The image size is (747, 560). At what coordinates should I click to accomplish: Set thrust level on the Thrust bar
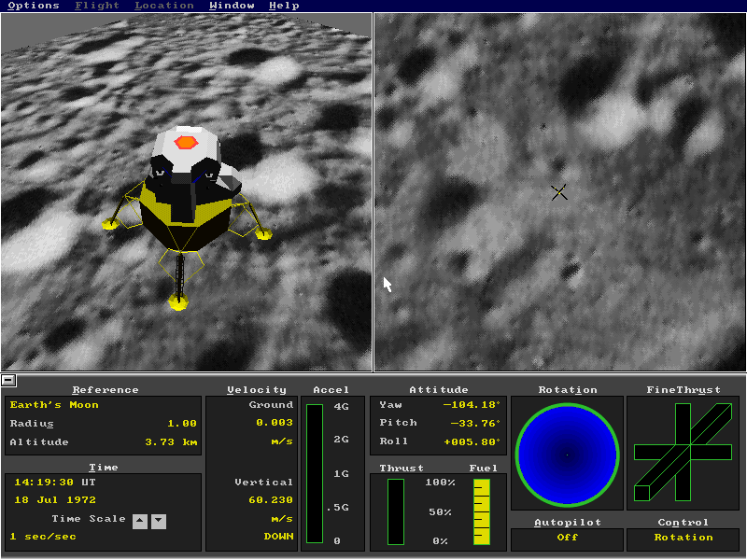click(395, 511)
